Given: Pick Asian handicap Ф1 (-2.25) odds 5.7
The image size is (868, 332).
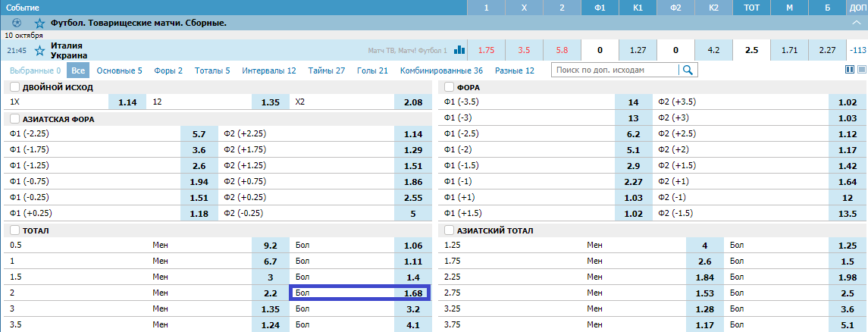Looking at the screenshot, I should [199, 134].
